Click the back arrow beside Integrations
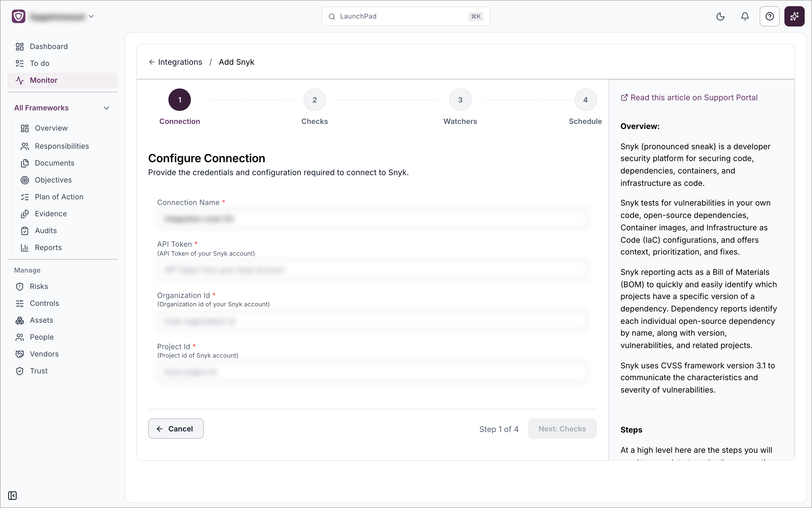Screen dimensions: 812x508 click(x=152, y=62)
